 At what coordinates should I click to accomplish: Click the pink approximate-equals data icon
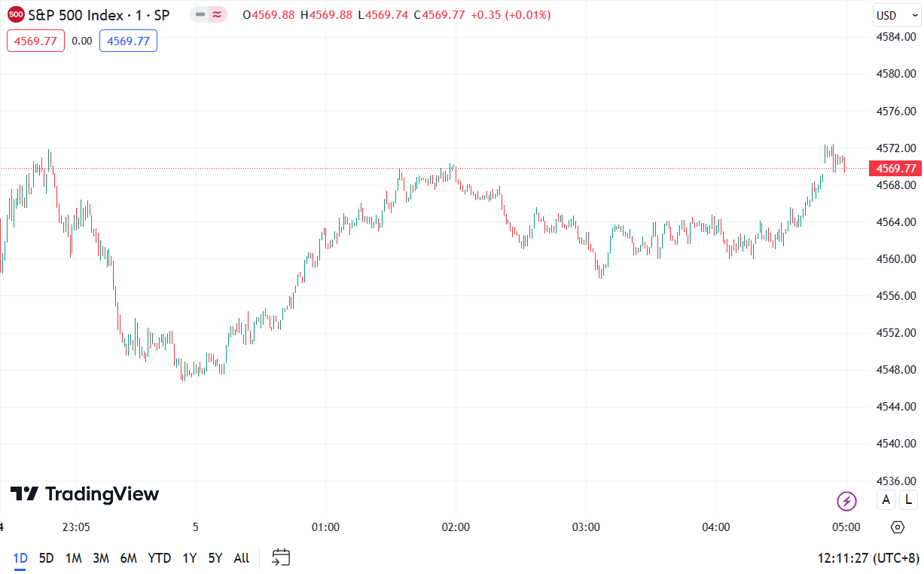pyautogui.click(x=217, y=15)
